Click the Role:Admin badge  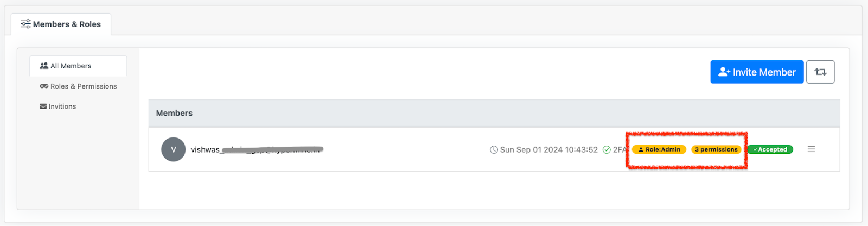coord(659,149)
